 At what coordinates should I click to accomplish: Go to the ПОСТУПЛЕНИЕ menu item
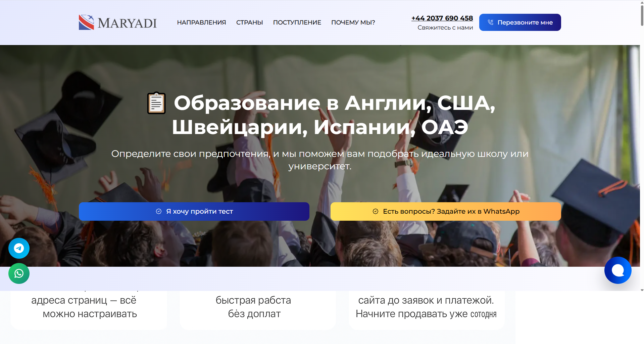pyautogui.click(x=297, y=23)
